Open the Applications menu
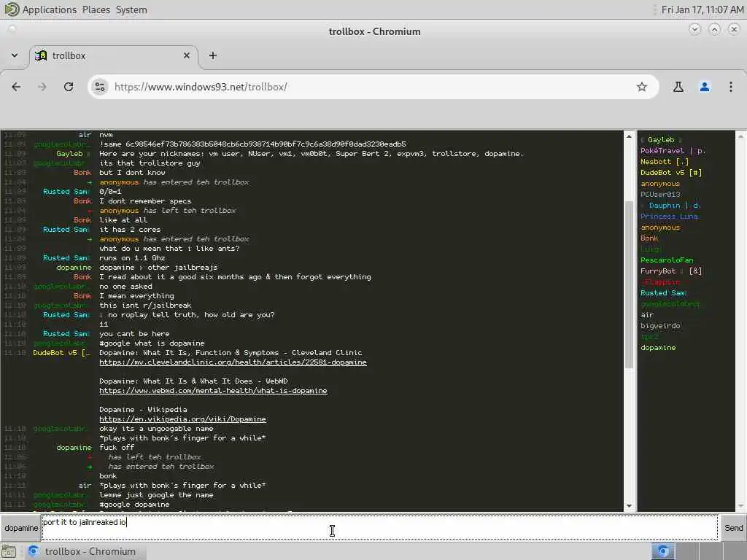This screenshot has height=560, width=747. pyautogui.click(x=49, y=9)
